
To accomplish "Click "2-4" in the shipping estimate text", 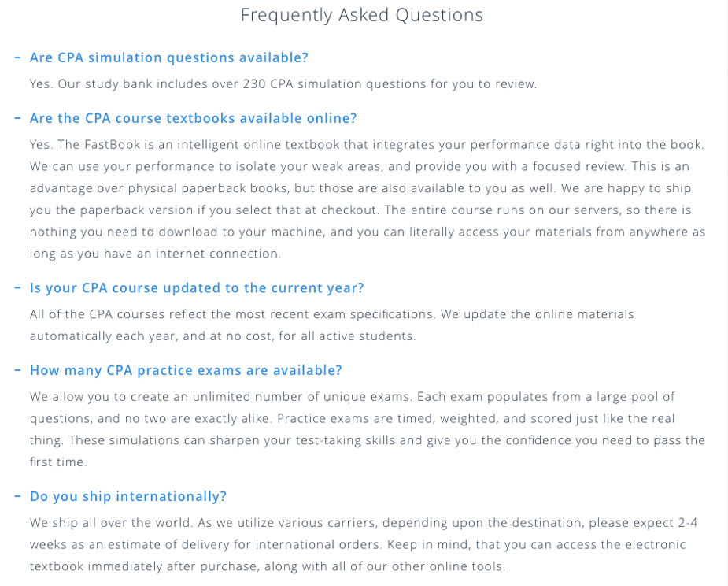I will click(x=687, y=522).
